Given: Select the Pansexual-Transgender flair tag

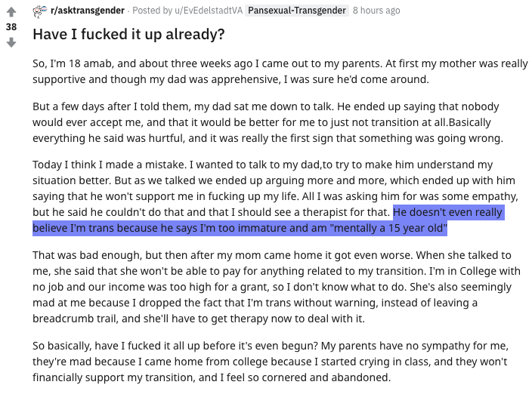Looking at the screenshot, I should pos(297,11).
